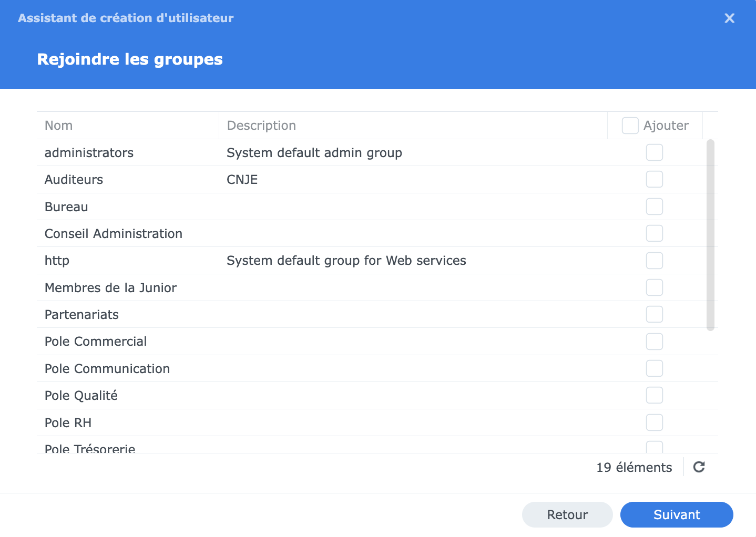Enable the Conseil Administration checkbox

(x=655, y=233)
